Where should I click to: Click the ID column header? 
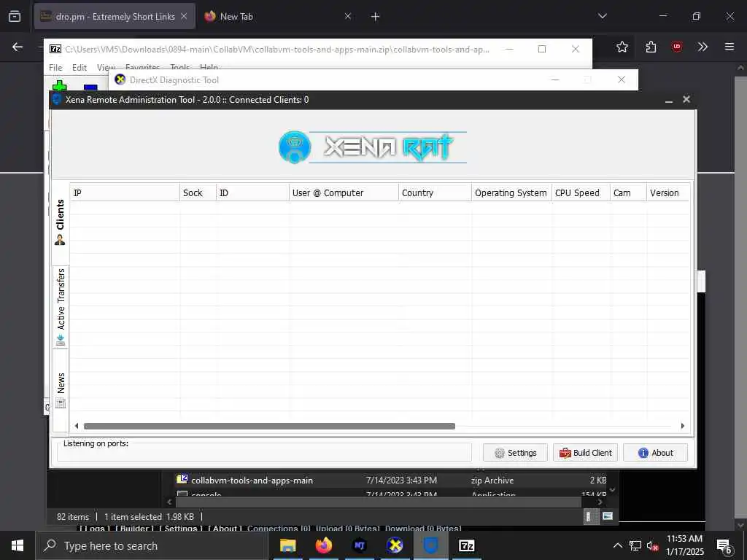[x=252, y=192]
